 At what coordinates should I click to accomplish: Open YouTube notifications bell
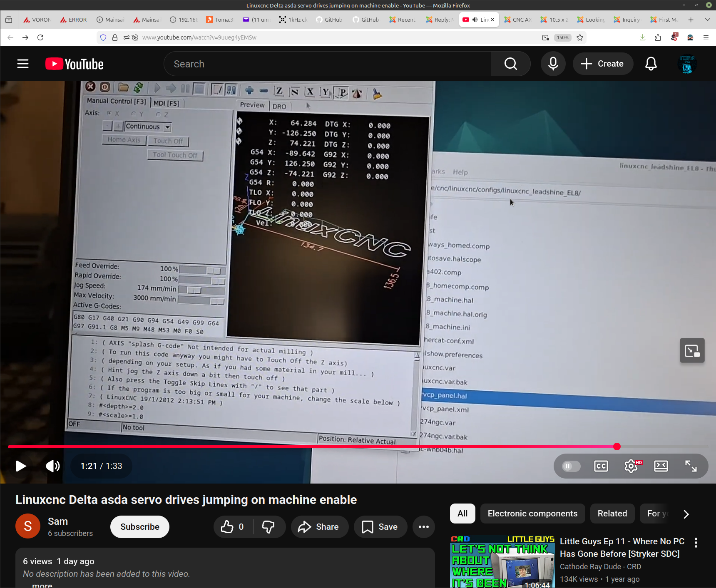pos(651,64)
